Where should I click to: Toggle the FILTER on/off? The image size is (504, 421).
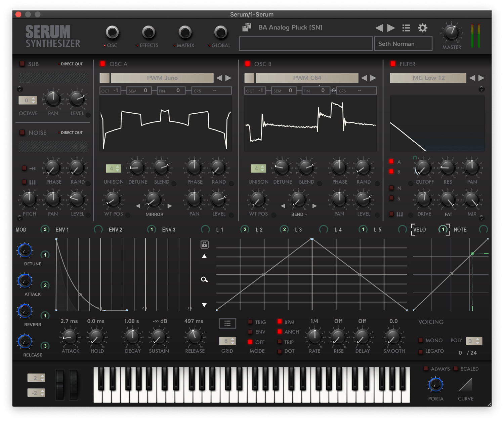(x=393, y=64)
